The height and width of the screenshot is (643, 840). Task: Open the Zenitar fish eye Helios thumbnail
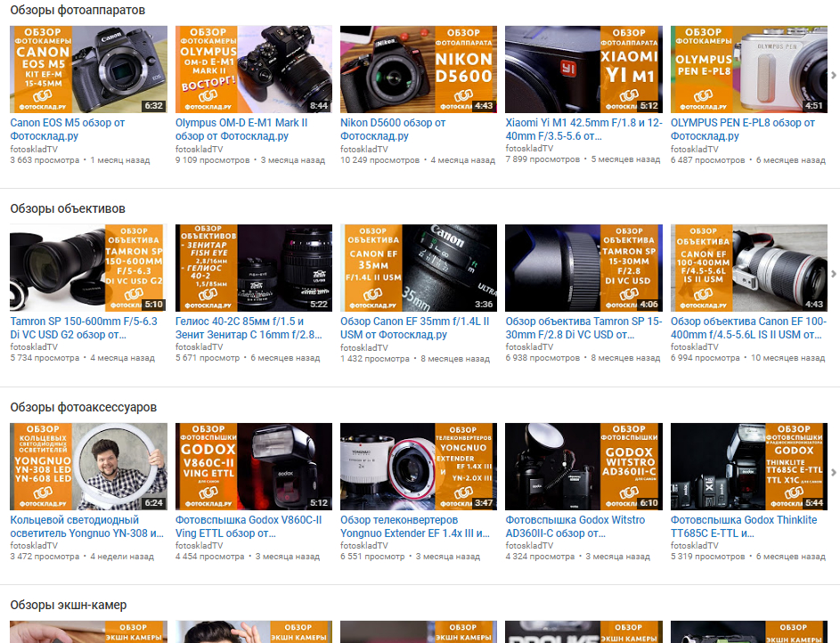click(x=253, y=267)
